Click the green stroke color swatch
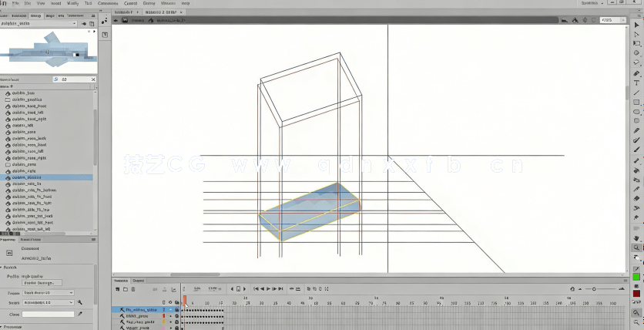 pyautogui.click(x=636, y=277)
